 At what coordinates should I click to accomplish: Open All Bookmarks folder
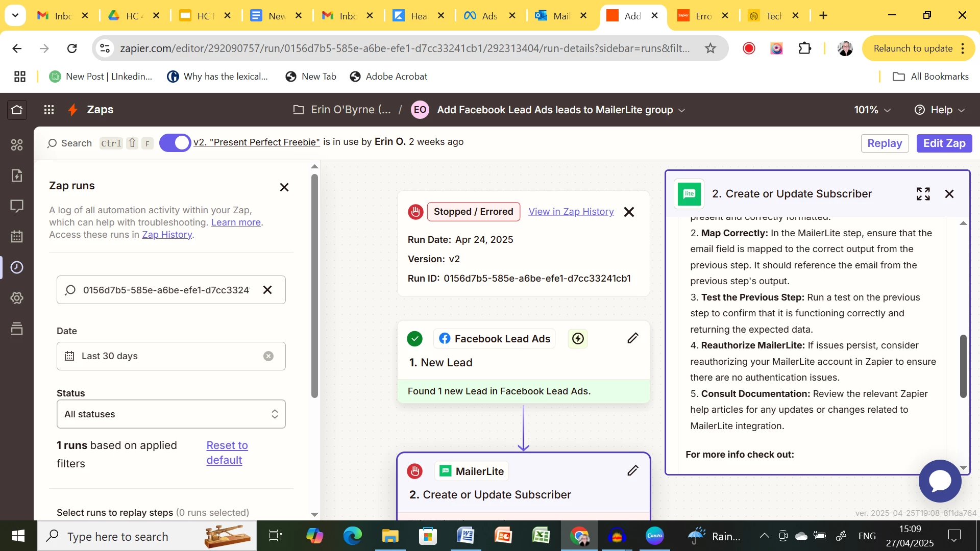(x=930, y=77)
